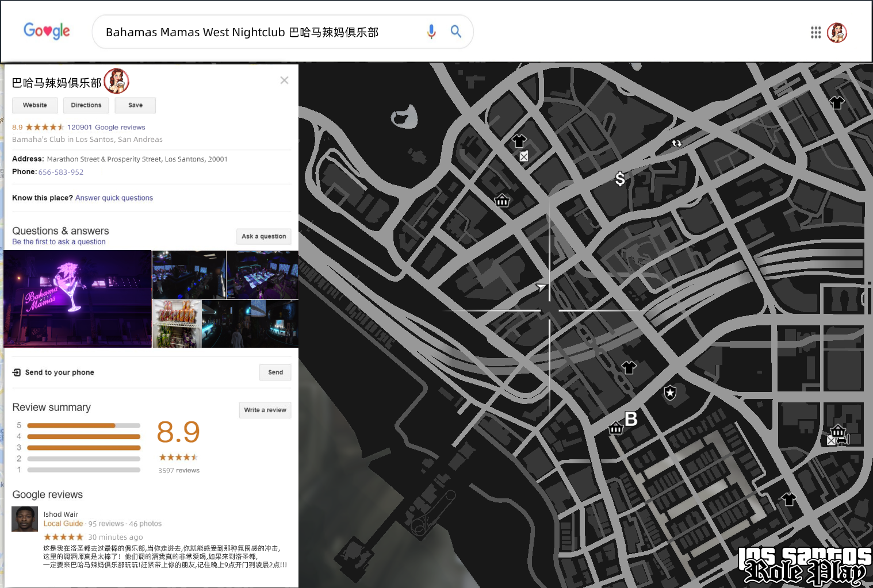Click the Send to your phone icon
Viewport: 873px width, 588px height.
click(17, 372)
